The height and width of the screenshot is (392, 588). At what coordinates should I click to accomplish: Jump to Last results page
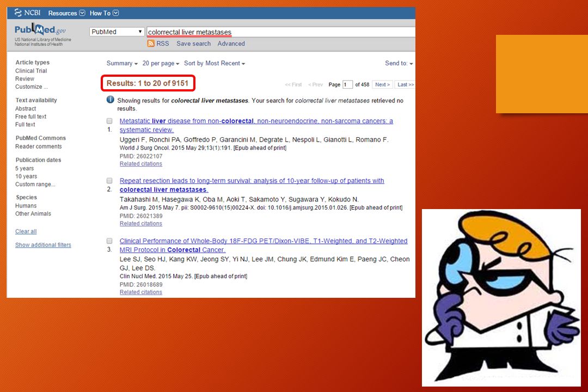[x=406, y=84]
